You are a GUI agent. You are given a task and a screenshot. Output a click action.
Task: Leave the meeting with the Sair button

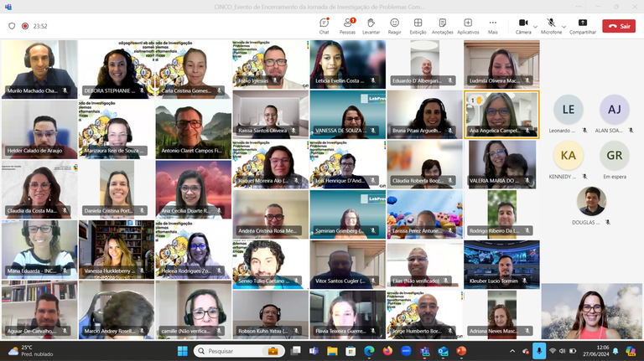tap(618, 26)
